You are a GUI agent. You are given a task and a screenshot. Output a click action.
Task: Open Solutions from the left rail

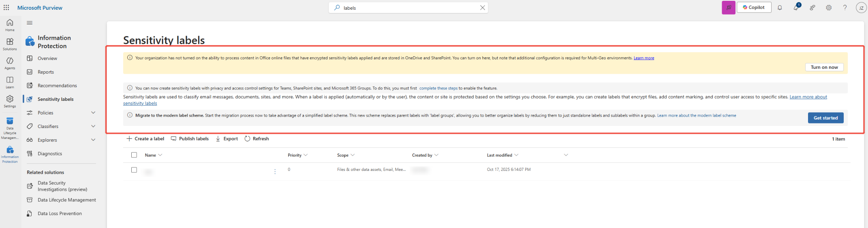(10, 44)
